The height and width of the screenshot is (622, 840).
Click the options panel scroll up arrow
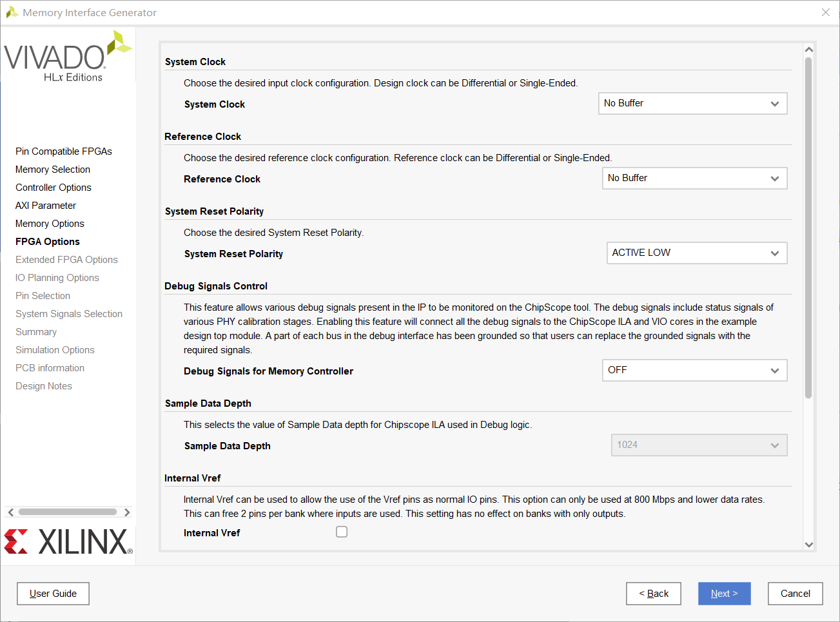809,50
